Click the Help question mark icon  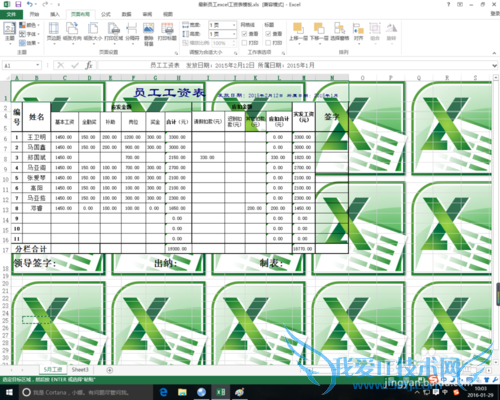(x=448, y=4)
